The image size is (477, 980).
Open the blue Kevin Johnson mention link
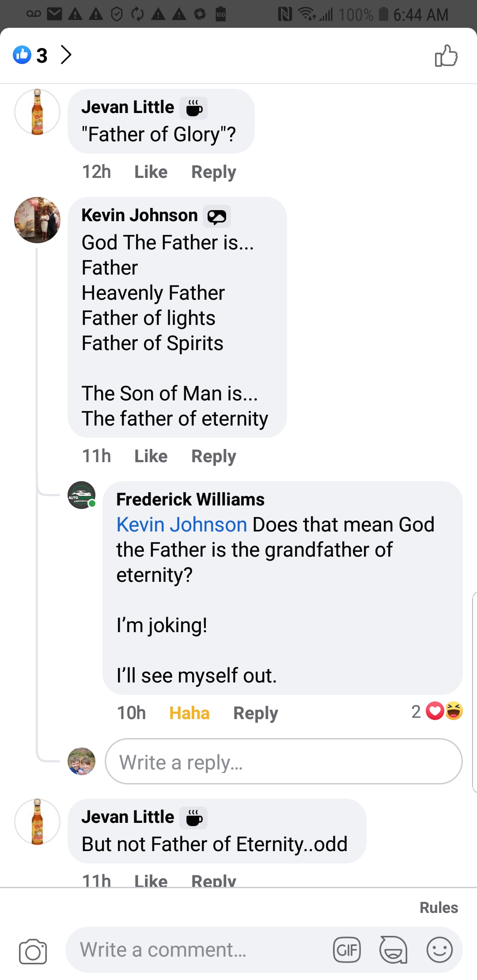coord(182,524)
